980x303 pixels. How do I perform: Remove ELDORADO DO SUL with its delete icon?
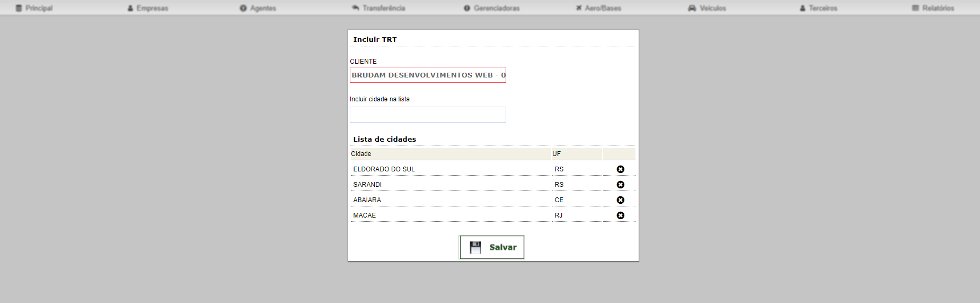pyautogui.click(x=620, y=169)
